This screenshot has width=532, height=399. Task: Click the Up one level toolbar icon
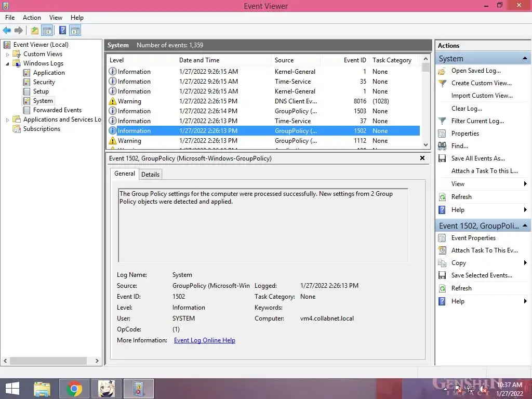tap(35, 31)
